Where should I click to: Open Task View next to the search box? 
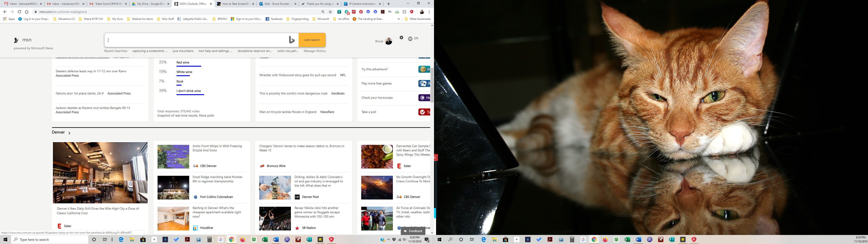pos(105,240)
